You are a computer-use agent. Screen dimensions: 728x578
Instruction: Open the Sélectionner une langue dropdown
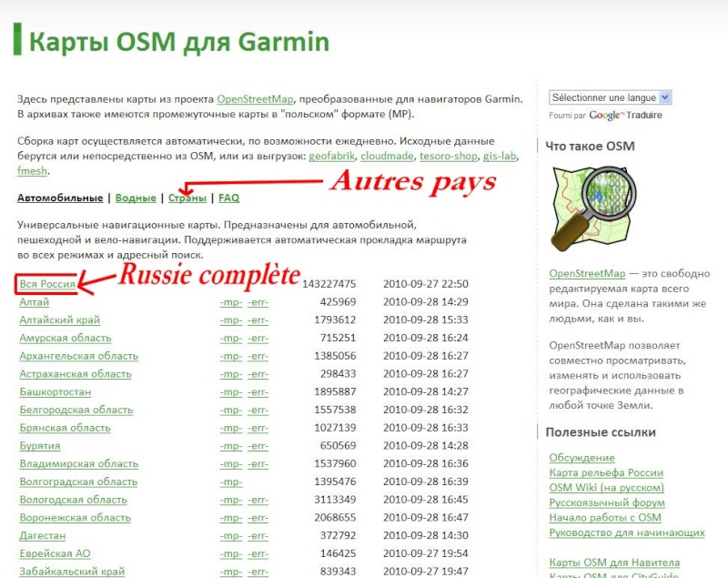(x=610, y=97)
